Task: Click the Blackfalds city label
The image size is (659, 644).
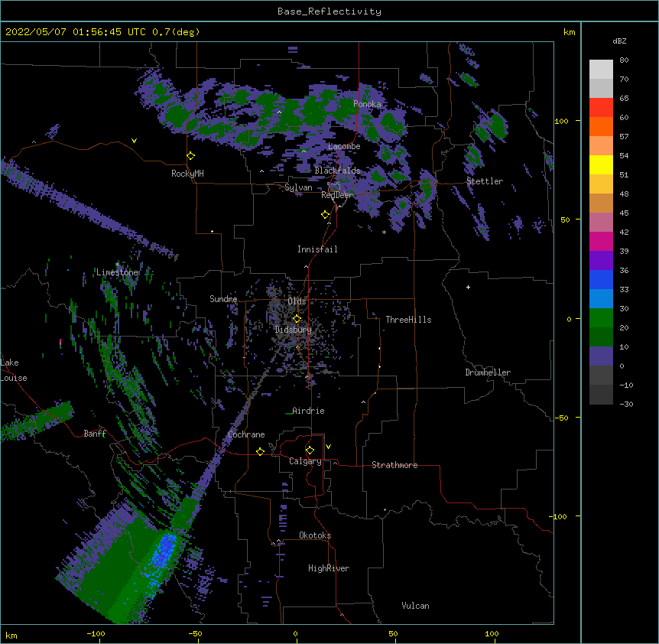Action: (x=337, y=171)
